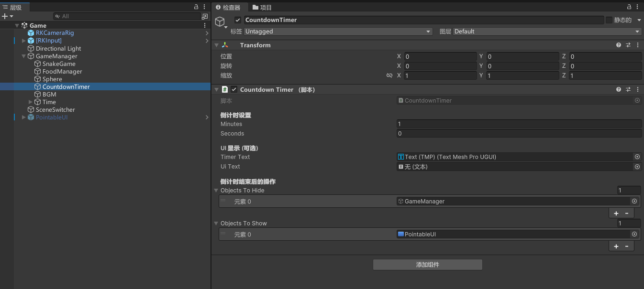
Task: Click object picker for the script field
Action: pyautogui.click(x=637, y=100)
